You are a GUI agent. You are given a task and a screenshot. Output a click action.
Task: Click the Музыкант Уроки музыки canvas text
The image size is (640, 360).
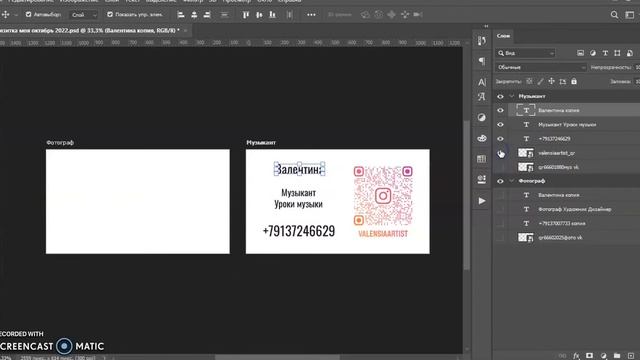(298, 198)
